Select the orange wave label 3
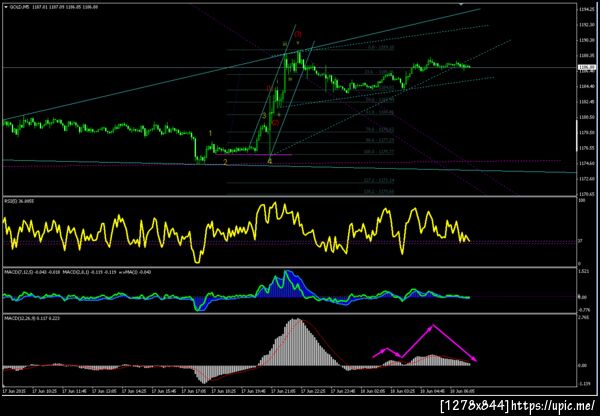This screenshot has width=600, height=416. [264, 116]
